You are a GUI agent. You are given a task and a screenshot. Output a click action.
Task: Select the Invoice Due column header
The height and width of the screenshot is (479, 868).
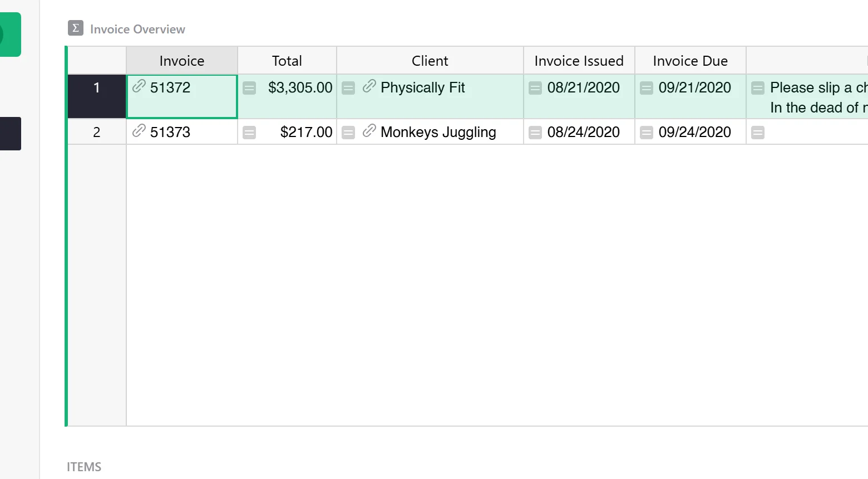click(x=691, y=61)
